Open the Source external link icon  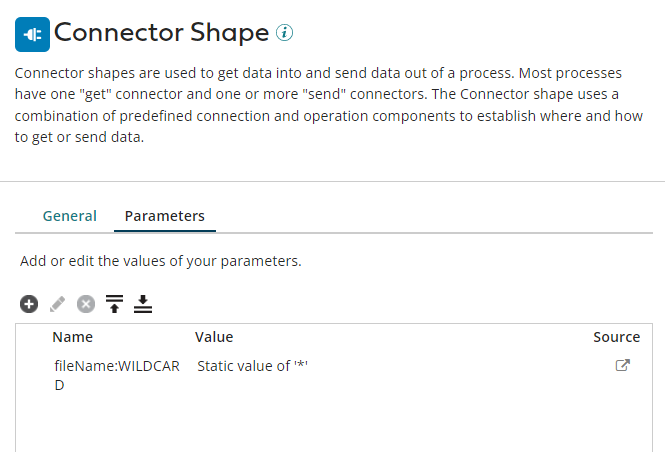pyautogui.click(x=623, y=365)
